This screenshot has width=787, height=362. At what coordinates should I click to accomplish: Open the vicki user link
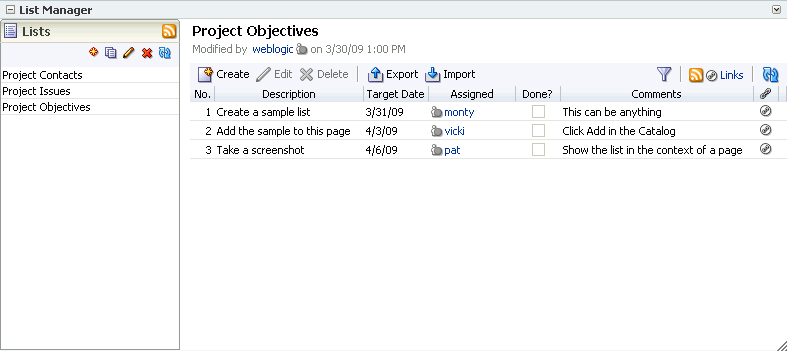[454, 131]
